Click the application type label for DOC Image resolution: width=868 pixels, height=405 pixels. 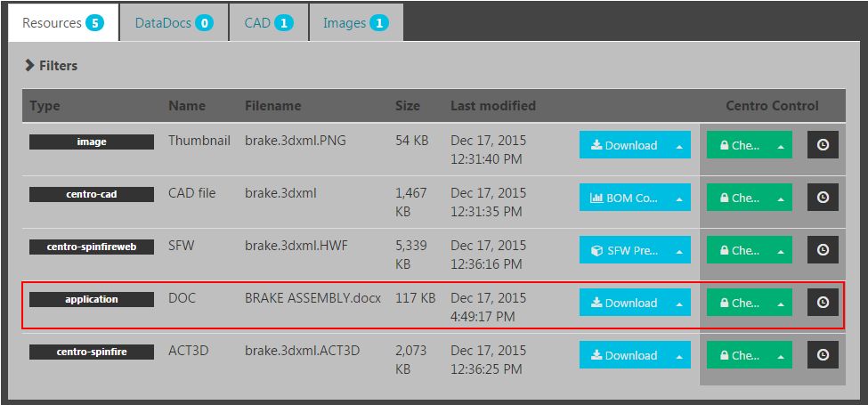[92, 299]
